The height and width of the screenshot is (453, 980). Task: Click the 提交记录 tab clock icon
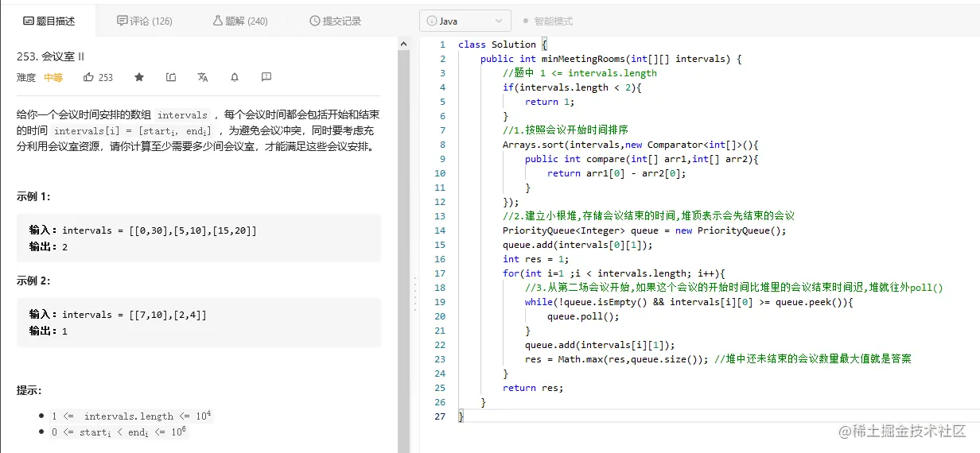click(x=313, y=21)
